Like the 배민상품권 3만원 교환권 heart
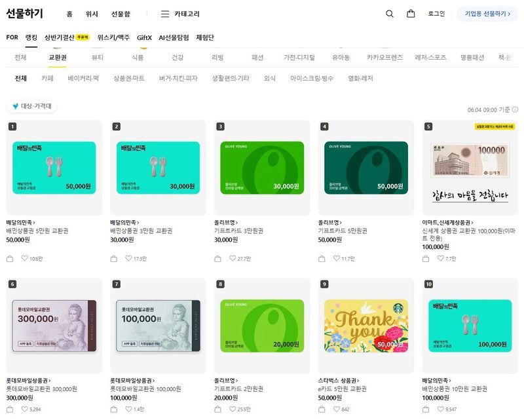Image resolution: width=524 pixels, height=420 pixels. tap(128, 258)
